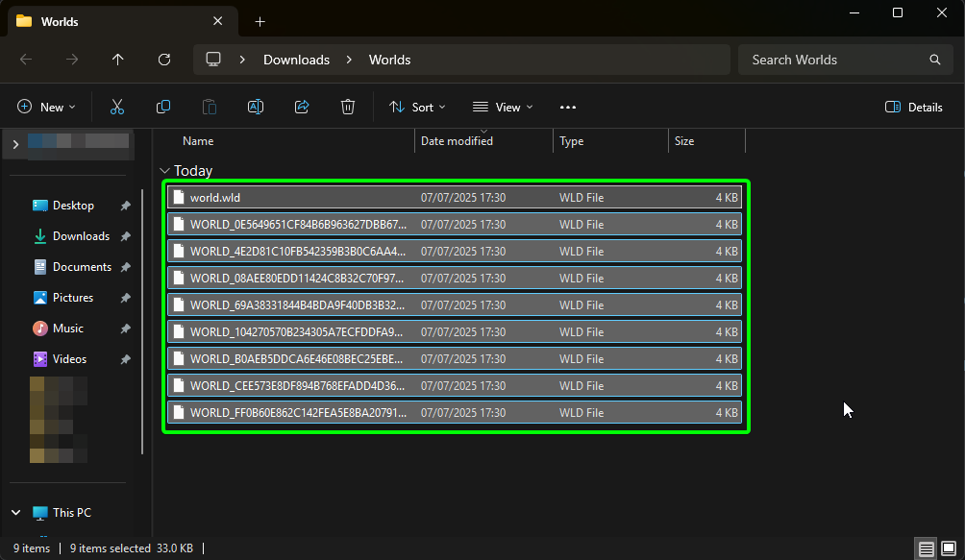965x560 pixels.
Task: Select Pictures in the sidebar
Action: pos(73,298)
